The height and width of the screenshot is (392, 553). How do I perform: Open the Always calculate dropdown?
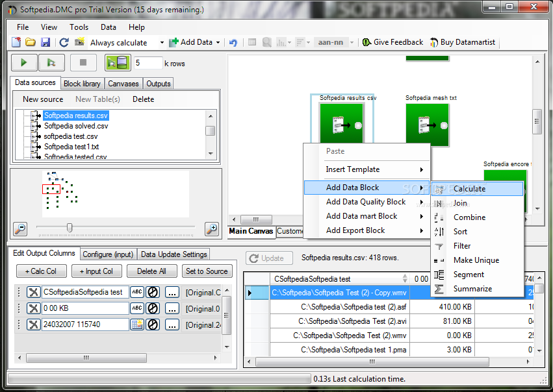point(162,43)
